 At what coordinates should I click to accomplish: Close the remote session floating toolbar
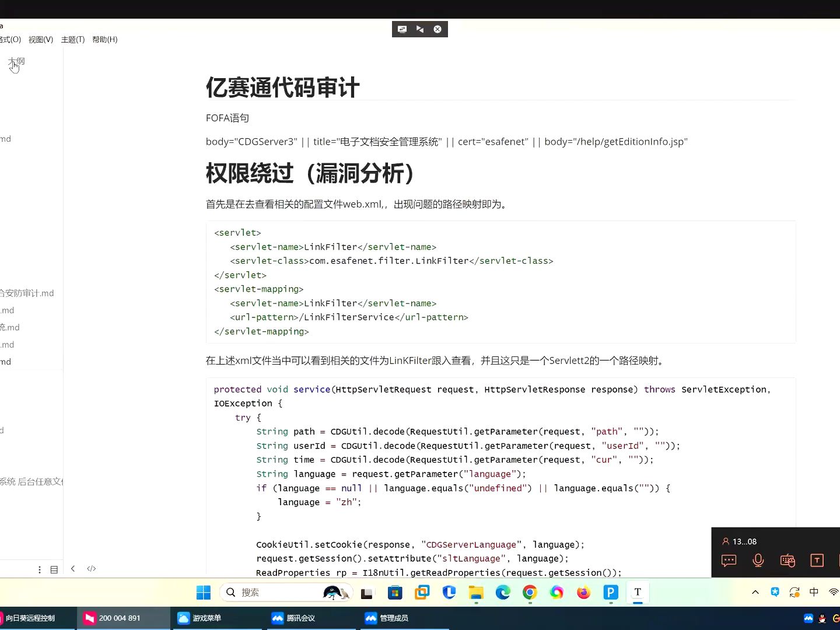437,29
